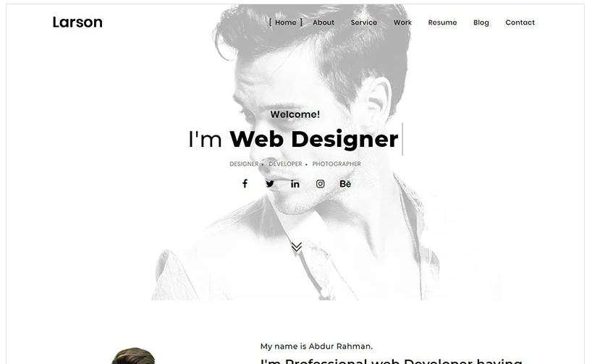Click the DEVELOPER tagline word
The height and width of the screenshot is (364, 592).
pos(285,164)
